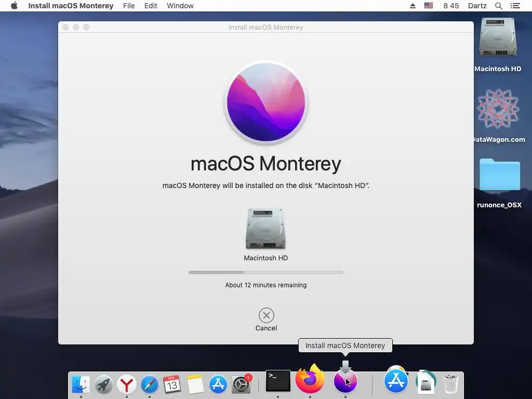
Task: Click the install destination disk message text
Action: click(265, 185)
